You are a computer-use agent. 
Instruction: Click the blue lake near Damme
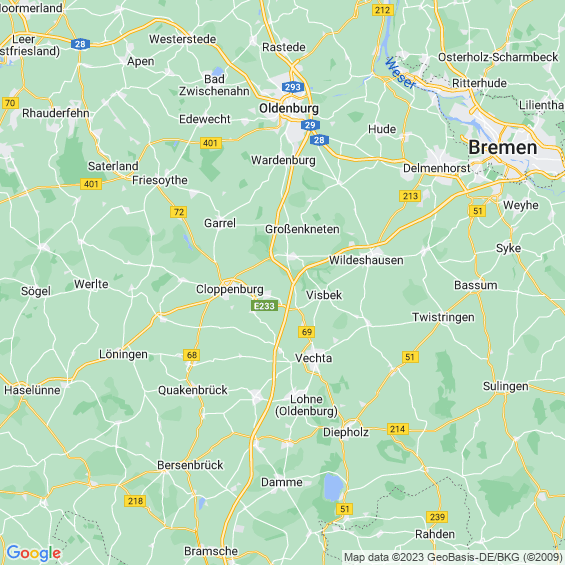333,487
